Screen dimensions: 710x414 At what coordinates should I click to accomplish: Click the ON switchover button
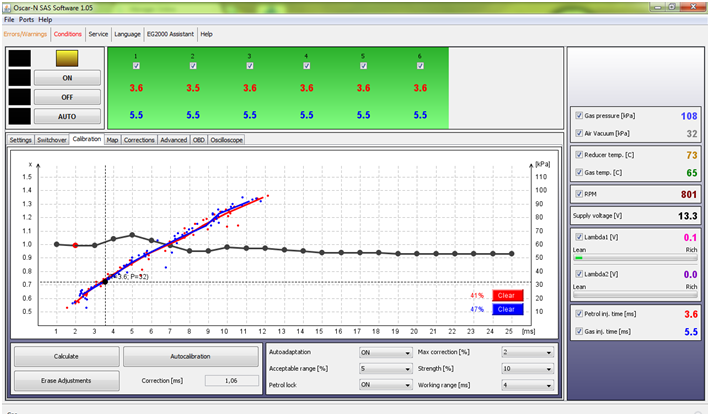pyautogui.click(x=67, y=78)
